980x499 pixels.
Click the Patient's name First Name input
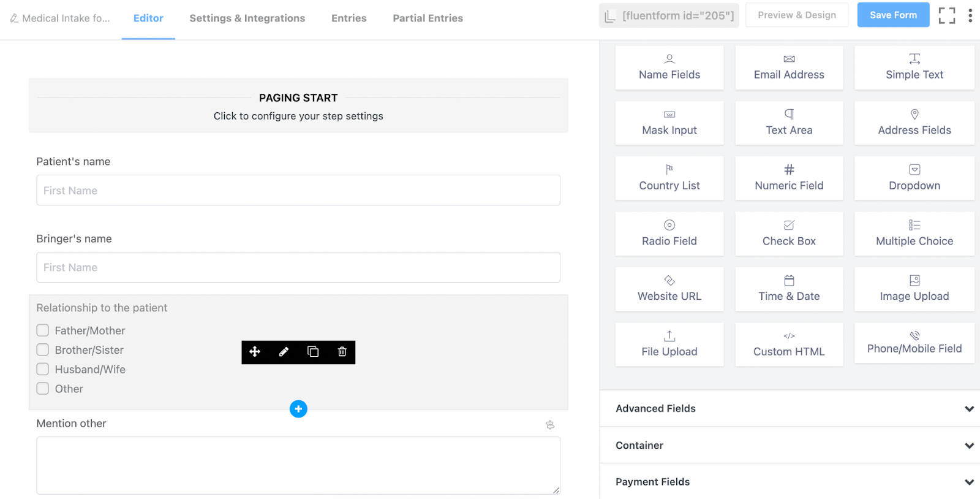[x=298, y=191]
